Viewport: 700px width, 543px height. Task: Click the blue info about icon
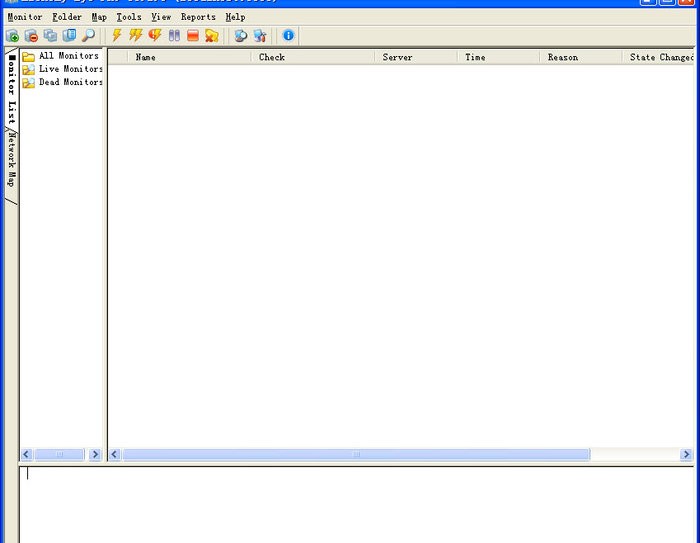tap(288, 35)
